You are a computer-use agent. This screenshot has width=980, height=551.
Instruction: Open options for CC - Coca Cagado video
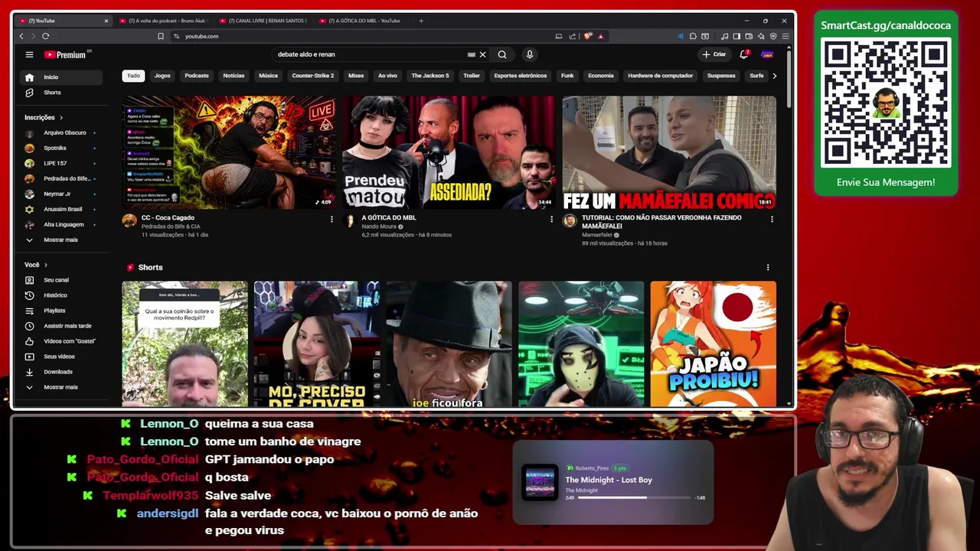[x=332, y=219]
